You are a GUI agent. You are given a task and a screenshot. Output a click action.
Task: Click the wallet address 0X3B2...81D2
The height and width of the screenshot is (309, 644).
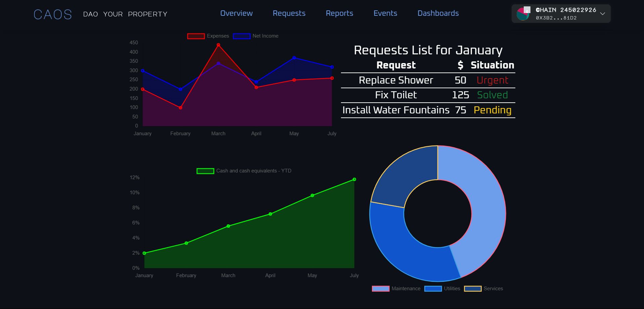point(556,18)
